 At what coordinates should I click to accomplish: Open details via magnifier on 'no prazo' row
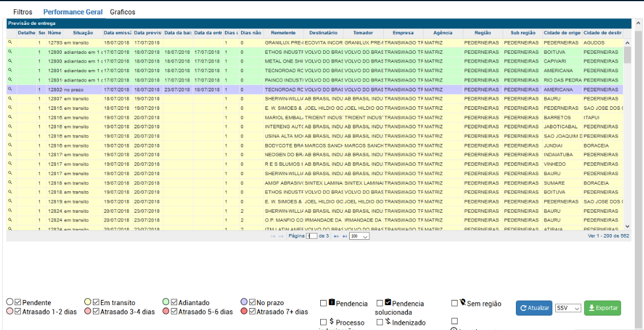(x=10, y=90)
